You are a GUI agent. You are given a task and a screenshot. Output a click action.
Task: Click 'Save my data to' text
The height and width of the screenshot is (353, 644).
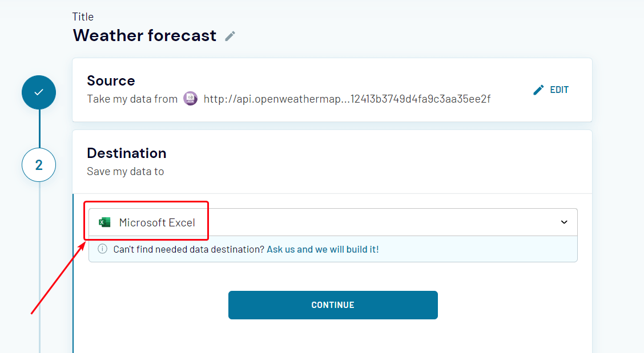coord(125,172)
